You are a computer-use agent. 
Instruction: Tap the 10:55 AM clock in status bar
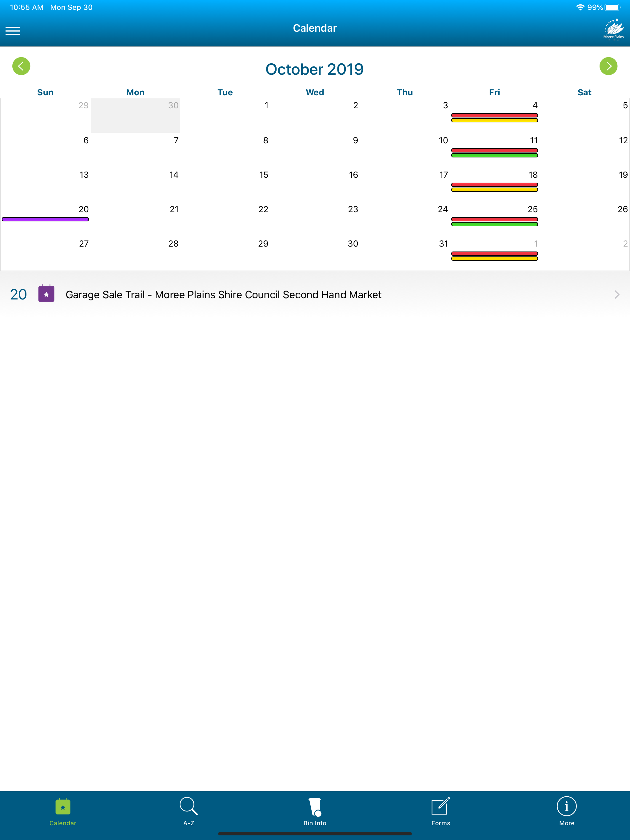[26, 7]
